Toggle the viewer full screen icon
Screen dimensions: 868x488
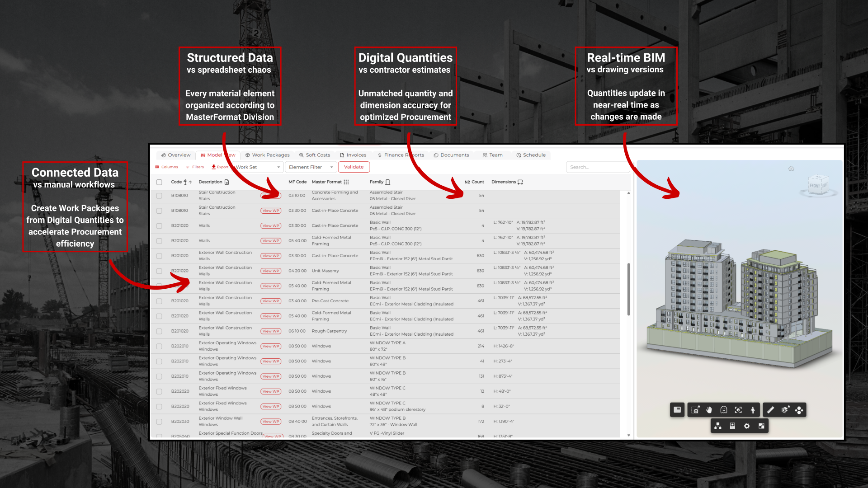(761, 426)
